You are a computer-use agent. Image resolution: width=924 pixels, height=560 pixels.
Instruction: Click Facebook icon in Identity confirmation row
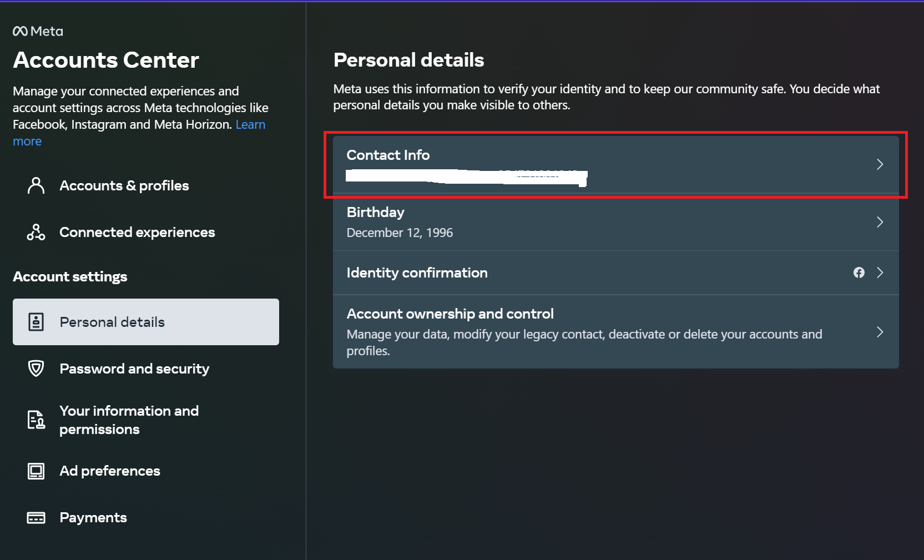click(x=859, y=273)
